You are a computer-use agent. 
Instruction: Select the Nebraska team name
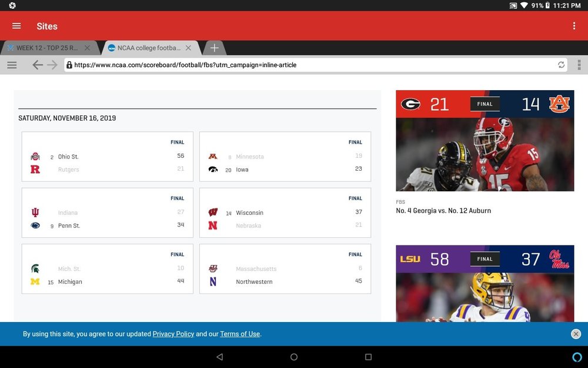pyautogui.click(x=248, y=226)
